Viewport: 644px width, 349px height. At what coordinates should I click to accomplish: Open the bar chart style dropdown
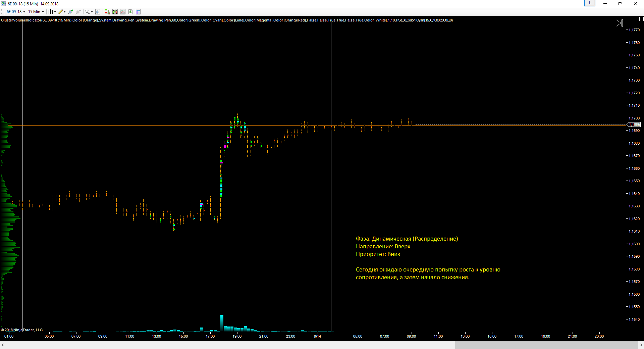click(x=52, y=12)
